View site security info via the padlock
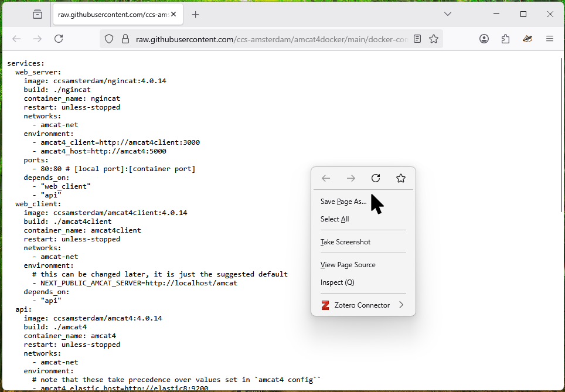 pyautogui.click(x=124, y=39)
